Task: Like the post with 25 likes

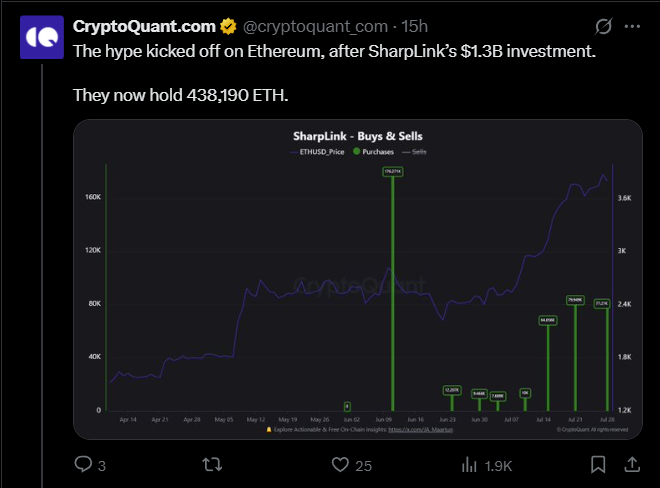Action: point(340,465)
